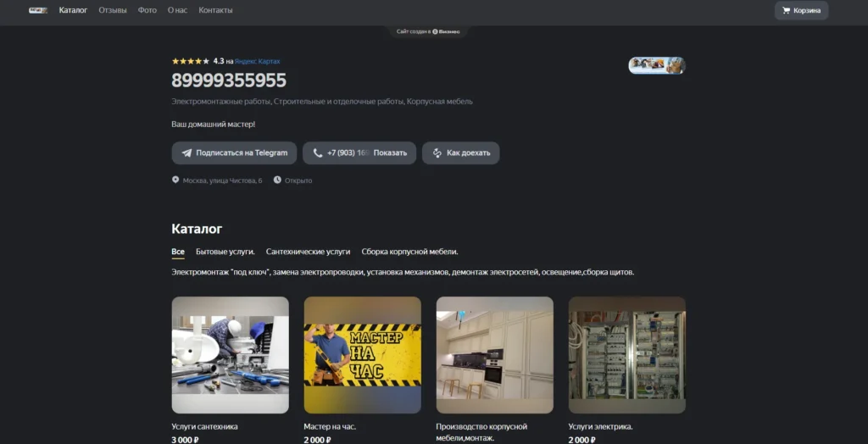
Task: Open the photo gallery thumbnail strip
Action: tap(656, 65)
